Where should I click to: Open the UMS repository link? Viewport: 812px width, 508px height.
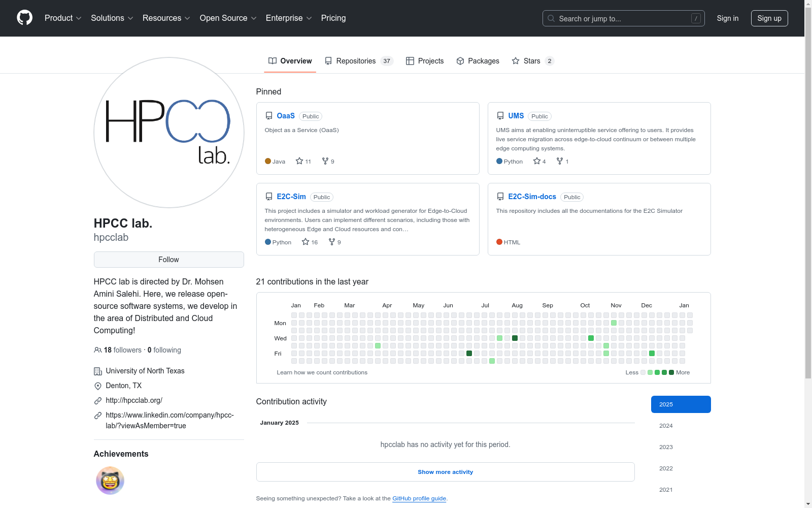coord(516,116)
